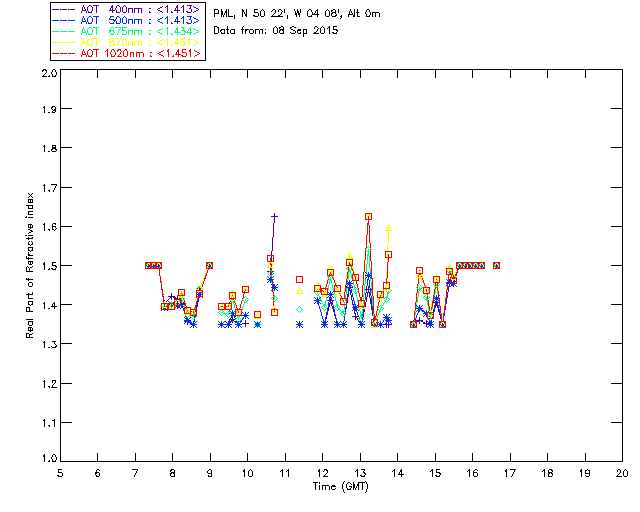Click the 'Data from: 08 Sep 2015' text
Viewport: 640px width, 512px height.
point(276,31)
